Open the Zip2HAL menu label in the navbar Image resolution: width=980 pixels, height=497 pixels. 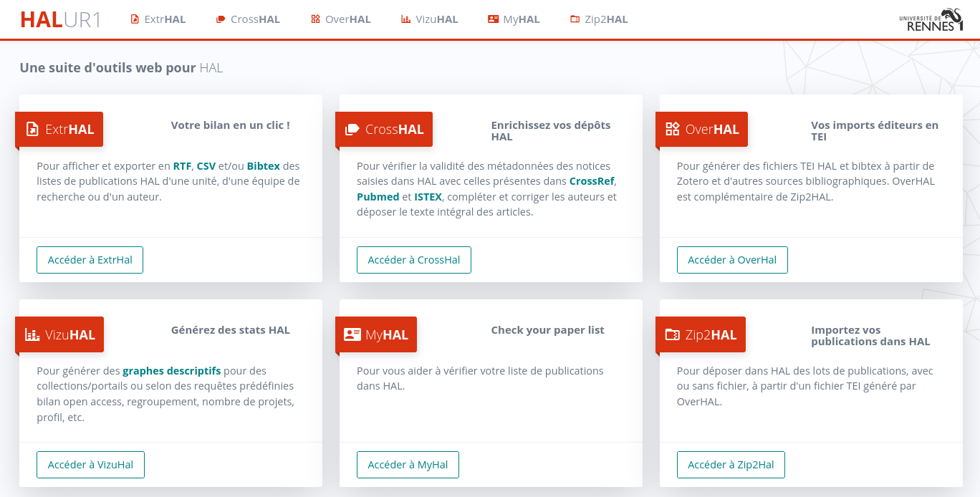(x=606, y=19)
